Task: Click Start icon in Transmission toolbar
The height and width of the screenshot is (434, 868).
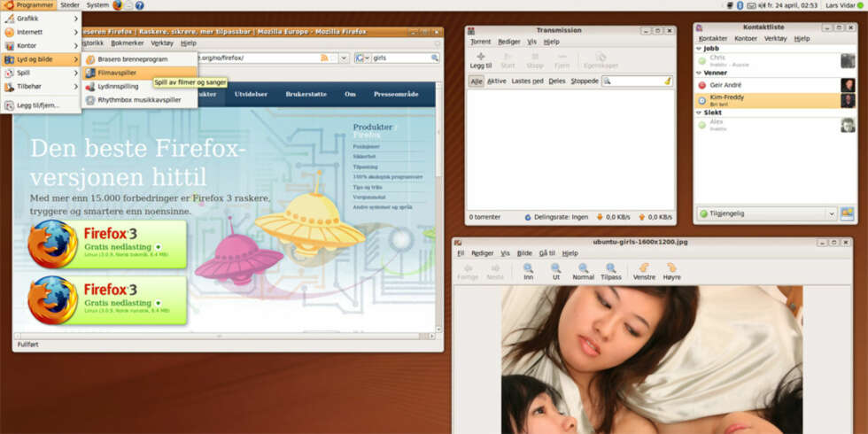Action: pyautogui.click(x=508, y=60)
